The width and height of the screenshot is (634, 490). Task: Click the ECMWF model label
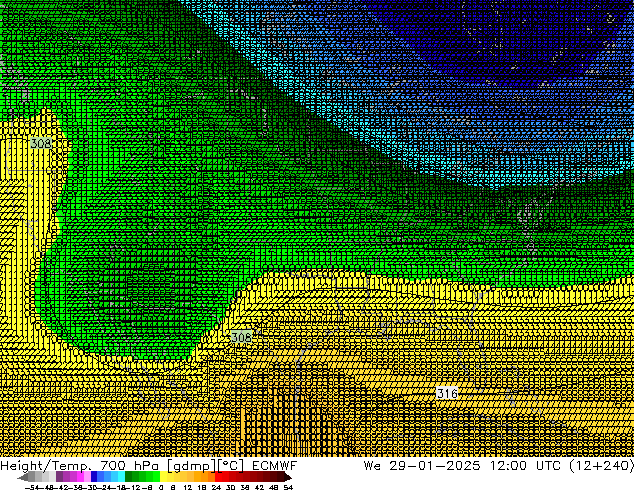point(275,465)
